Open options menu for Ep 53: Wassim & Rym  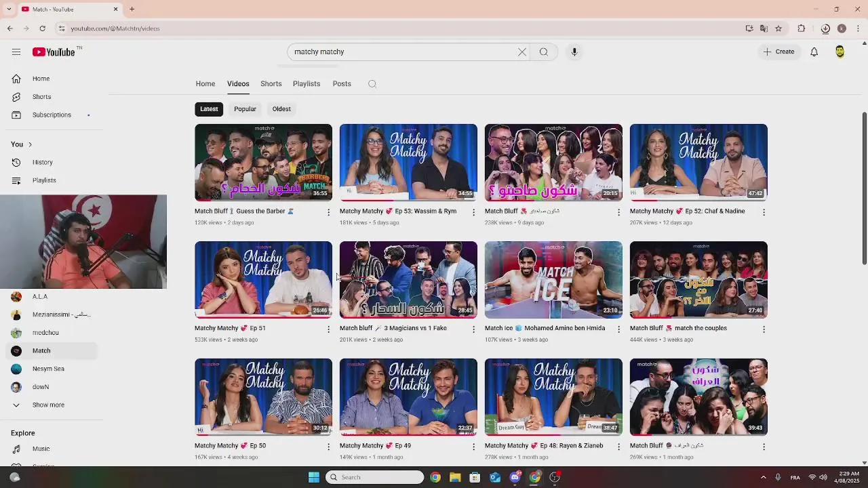coord(474,212)
